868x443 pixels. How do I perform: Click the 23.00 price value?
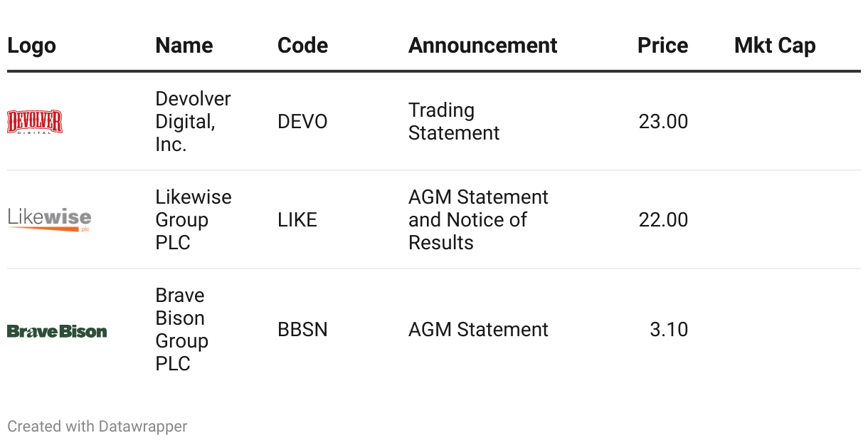[x=663, y=122]
